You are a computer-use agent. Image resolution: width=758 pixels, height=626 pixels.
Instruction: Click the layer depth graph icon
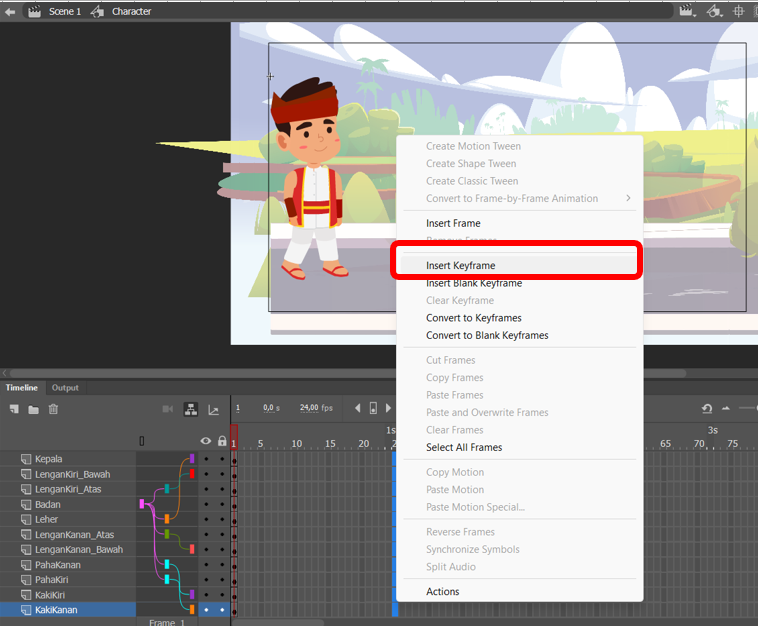point(213,410)
